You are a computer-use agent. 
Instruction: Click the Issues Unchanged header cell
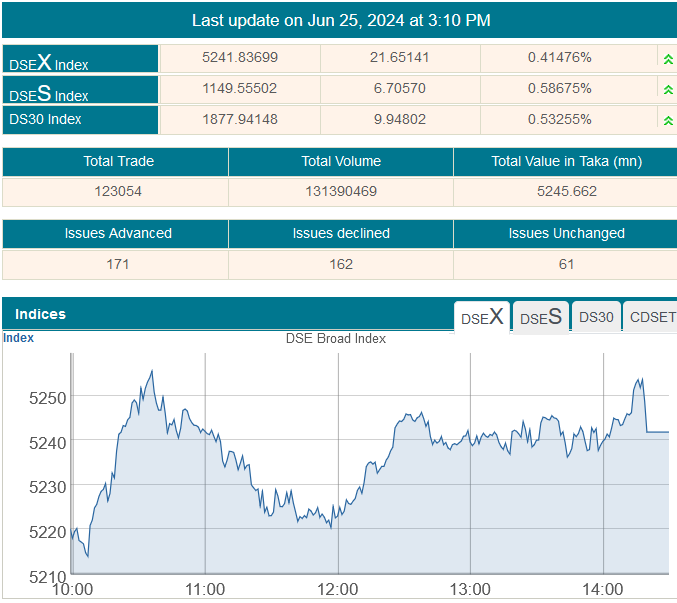[566, 233]
